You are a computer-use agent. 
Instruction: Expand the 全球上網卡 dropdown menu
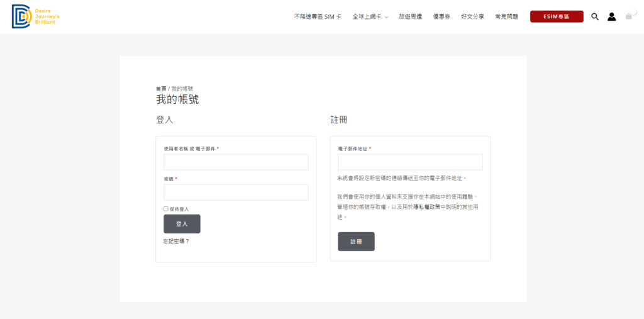[x=370, y=16]
